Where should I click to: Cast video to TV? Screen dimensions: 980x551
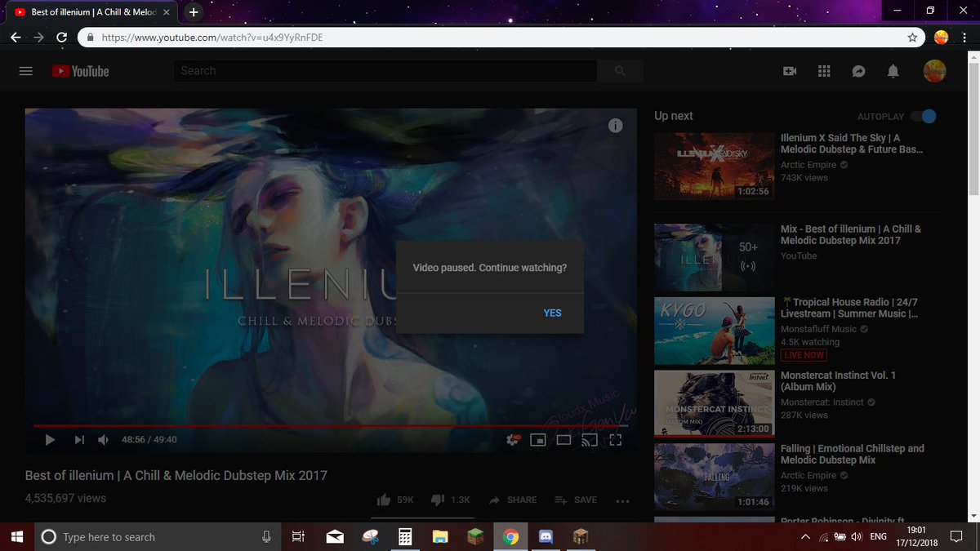(589, 440)
